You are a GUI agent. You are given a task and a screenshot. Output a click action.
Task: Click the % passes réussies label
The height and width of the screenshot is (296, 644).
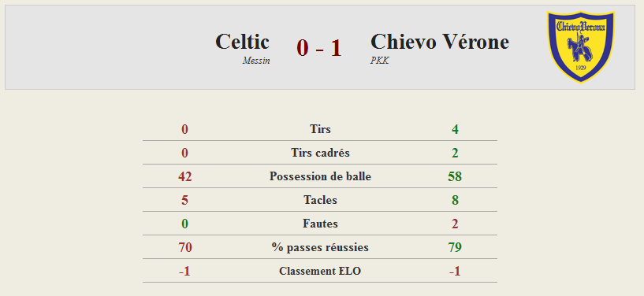click(x=320, y=248)
